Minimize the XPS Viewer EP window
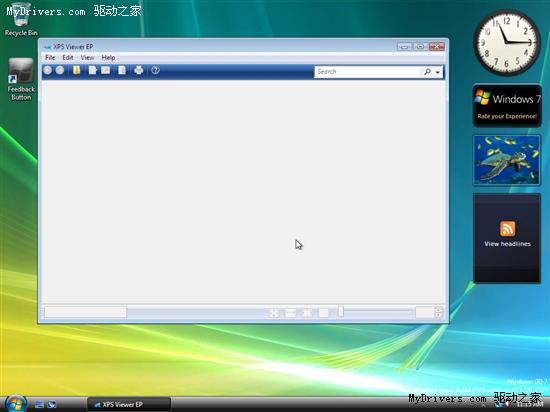 click(x=404, y=46)
